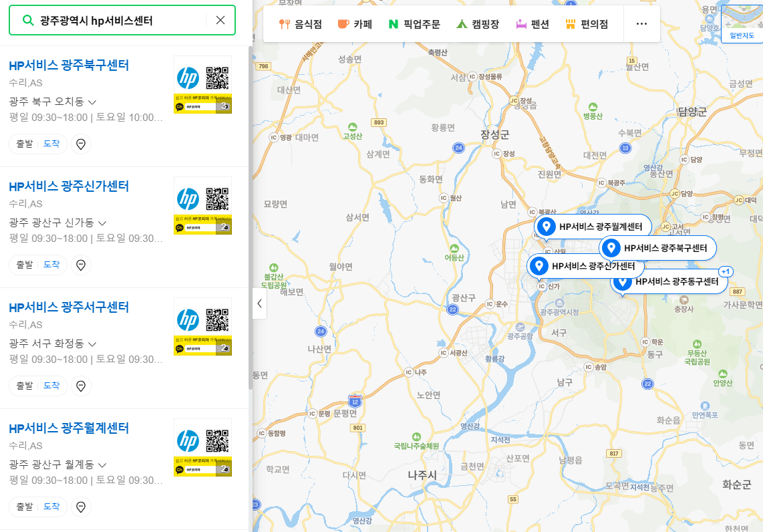Click the 화순군 county label on map
The image size is (763, 532).
[737, 485]
